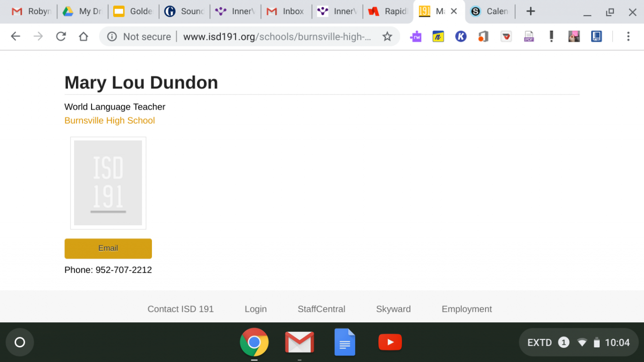Switch to the second InnerV tab
Screen dimensions: 644x362
[x=337, y=11]
